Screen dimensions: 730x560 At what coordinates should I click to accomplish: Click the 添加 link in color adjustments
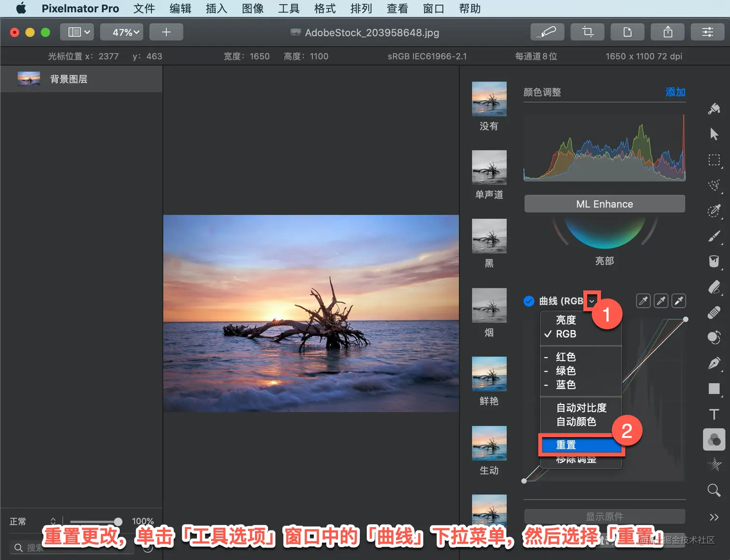[675, 92]
